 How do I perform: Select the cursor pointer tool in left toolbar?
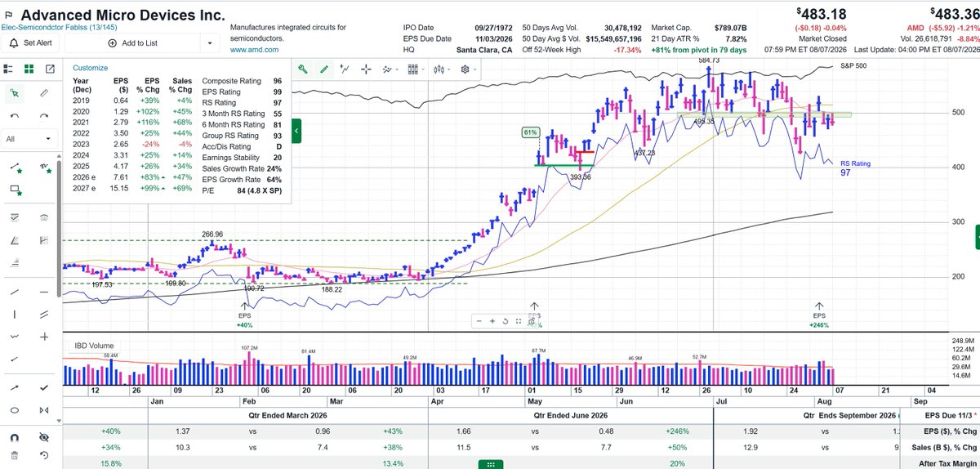pyautogui.click(x=16, y=94)
